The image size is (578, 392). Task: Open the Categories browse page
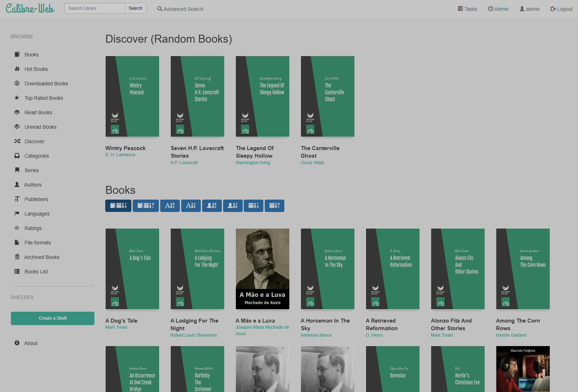tap(37, 156)
